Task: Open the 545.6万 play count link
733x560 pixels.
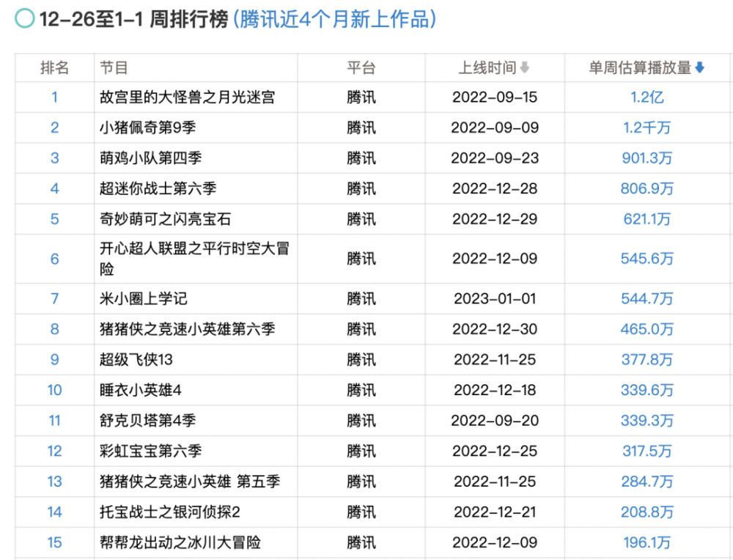Action: click(647, 259)
